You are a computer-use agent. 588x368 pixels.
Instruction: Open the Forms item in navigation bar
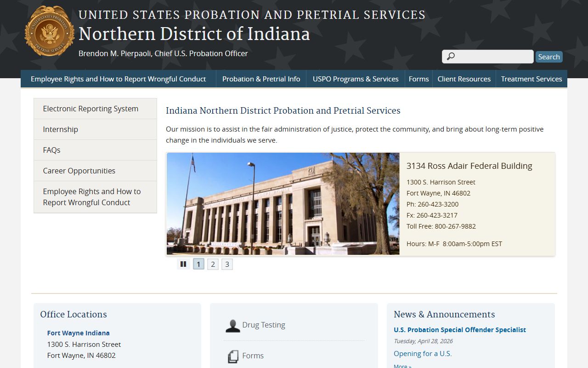419,79
